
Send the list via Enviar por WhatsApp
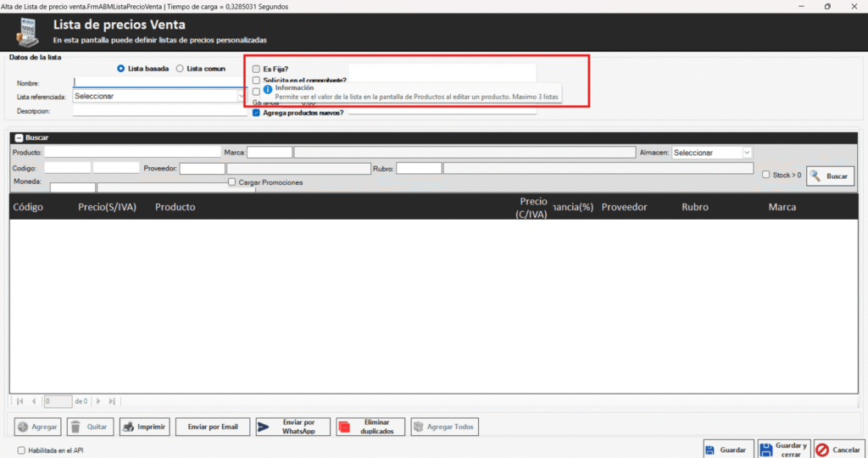tap(292, 427)
